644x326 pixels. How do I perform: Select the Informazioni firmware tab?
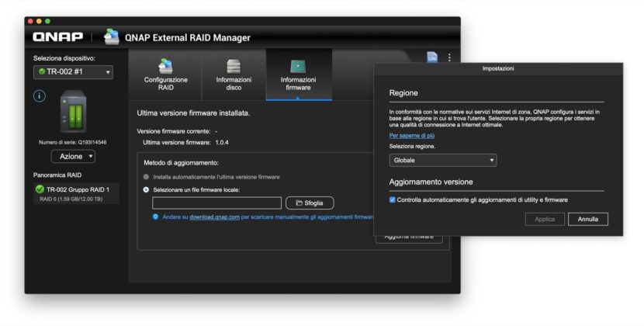click(x=299, y=75)
